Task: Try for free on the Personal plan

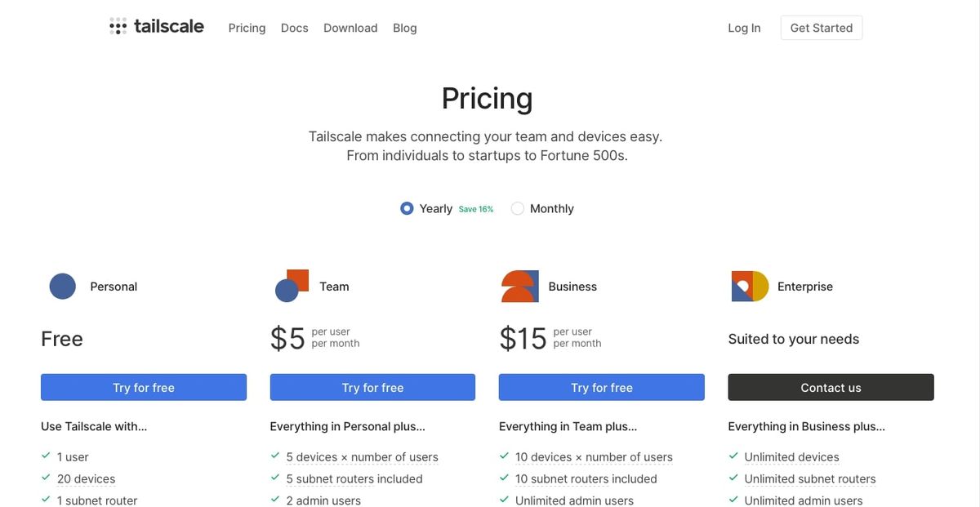Action: (144, 387)
